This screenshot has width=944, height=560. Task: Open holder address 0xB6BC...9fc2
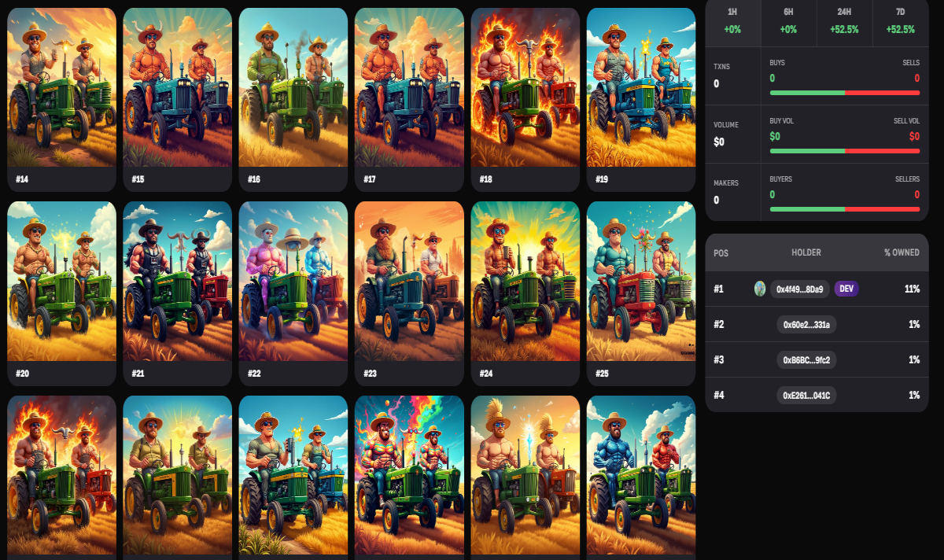[806, 359]
